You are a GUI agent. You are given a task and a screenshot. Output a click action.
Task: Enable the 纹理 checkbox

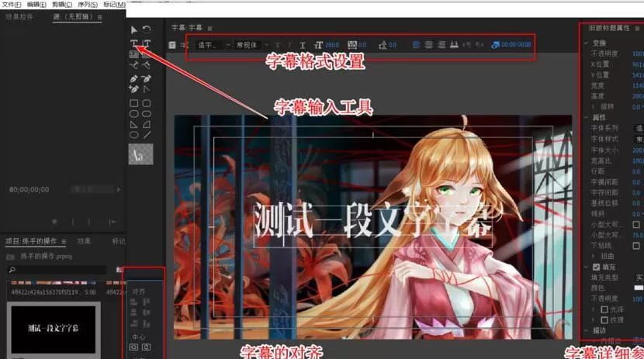604,320
